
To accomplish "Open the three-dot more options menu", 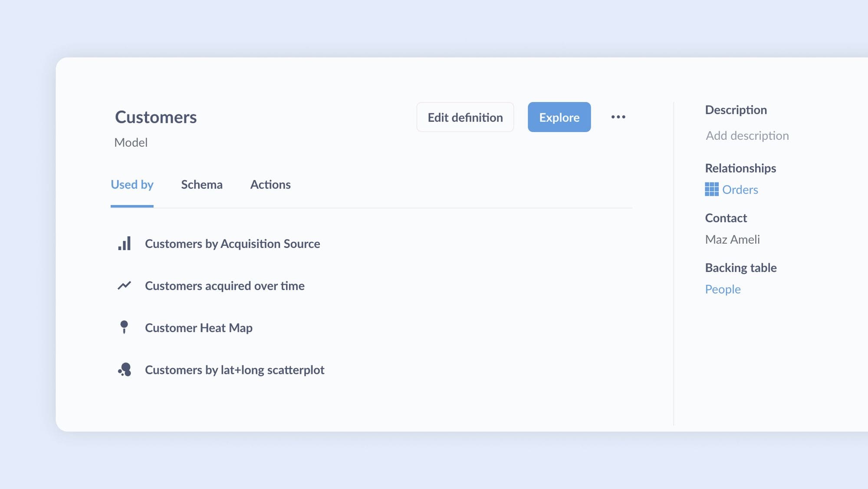I will tap(618, 117).
